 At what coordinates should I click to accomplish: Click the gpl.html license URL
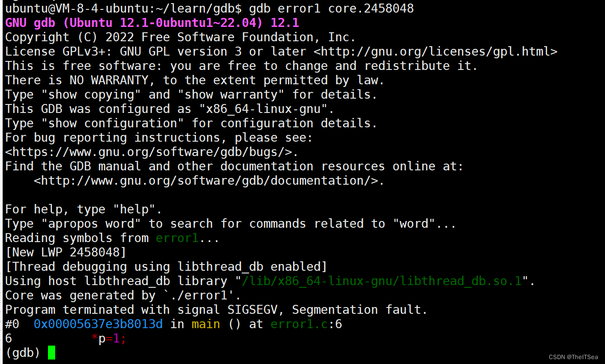435,51
